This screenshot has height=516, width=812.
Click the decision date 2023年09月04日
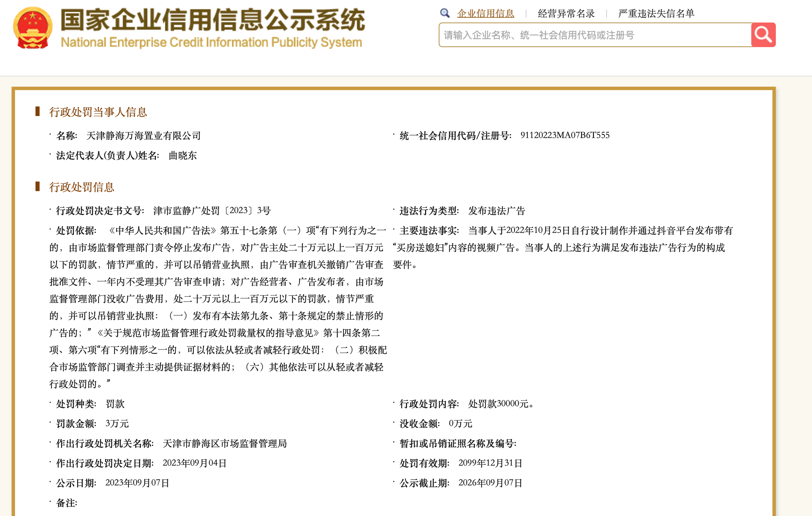coord(194,463)
